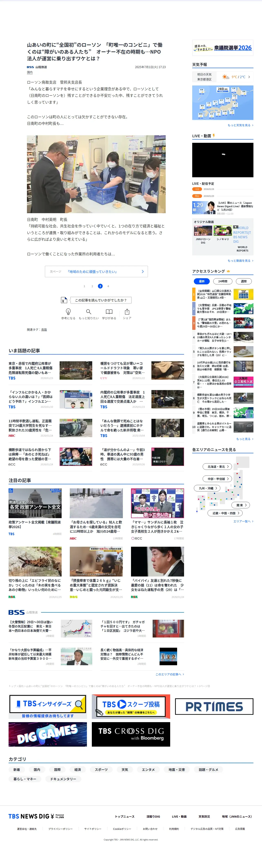262x868 pixels.
Task: Share the article with the シェア icon
Action: (x=127, y=312)
